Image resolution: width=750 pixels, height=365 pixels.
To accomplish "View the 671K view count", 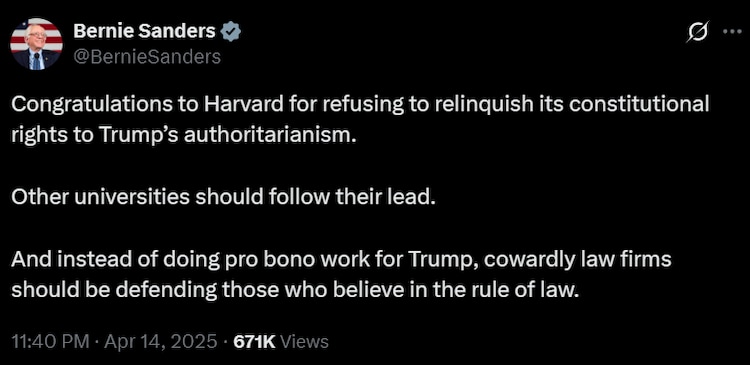I will [x=254, y=342].
